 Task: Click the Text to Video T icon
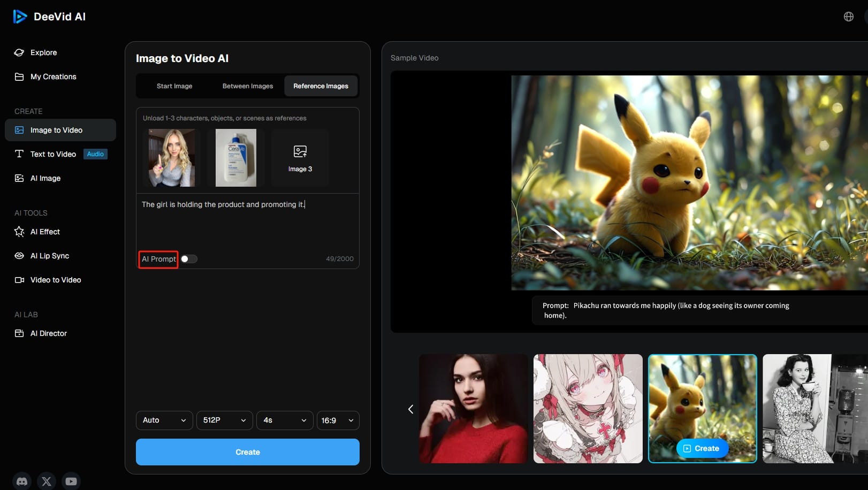(x=19, y=154)
